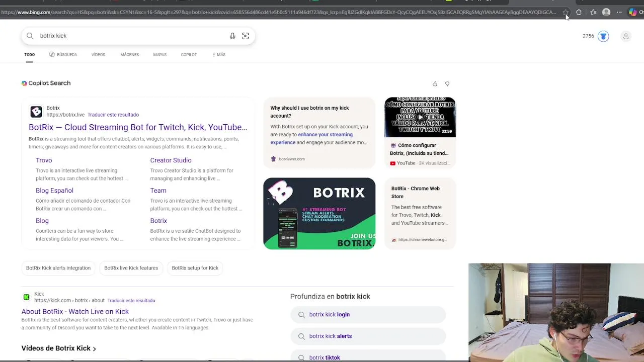Open Copilot icon in browser toolbar
The image size is (644, 362).
point(633,12)
